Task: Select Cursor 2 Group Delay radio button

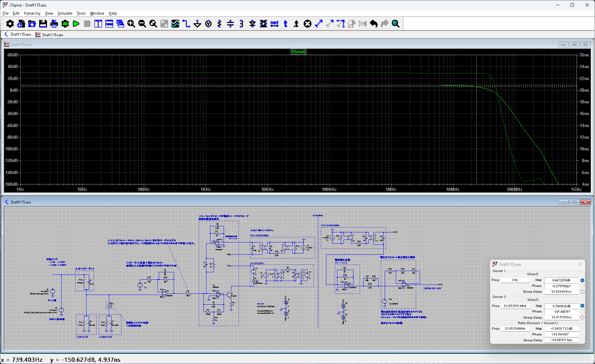Action: click(x=582, y=317)
